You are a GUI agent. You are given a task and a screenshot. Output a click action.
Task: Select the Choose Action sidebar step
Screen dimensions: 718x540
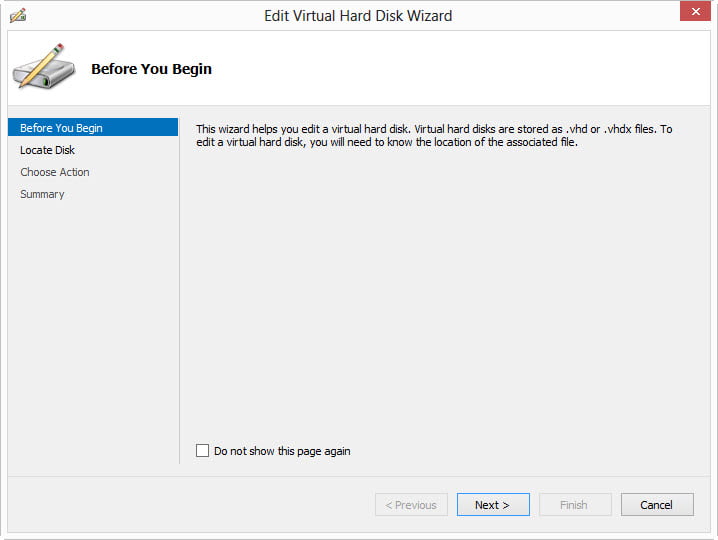click(x=55, y=172)
